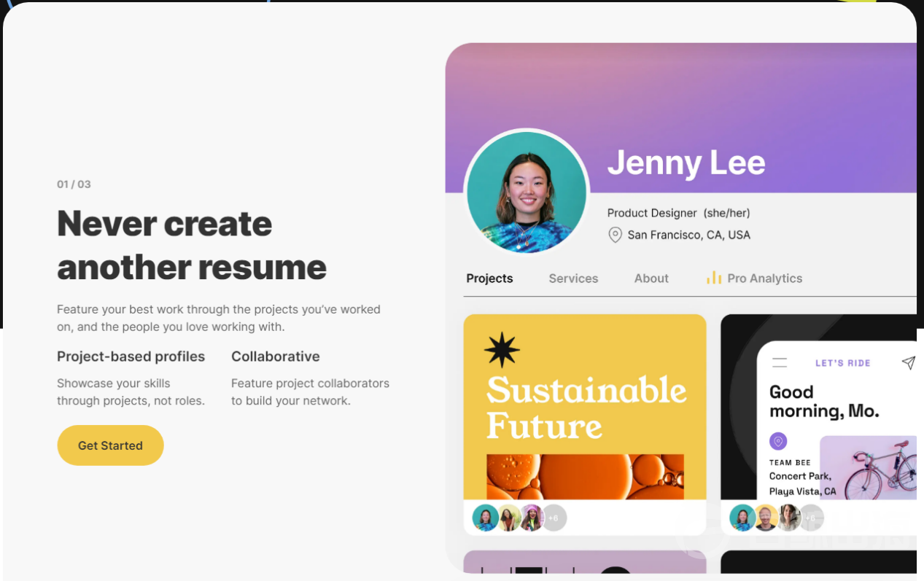Viewport: 924px width, 581px height.
Task: Click the glasses-wearing man's avatar on Let's Ride card
Action: click(766, 518)
